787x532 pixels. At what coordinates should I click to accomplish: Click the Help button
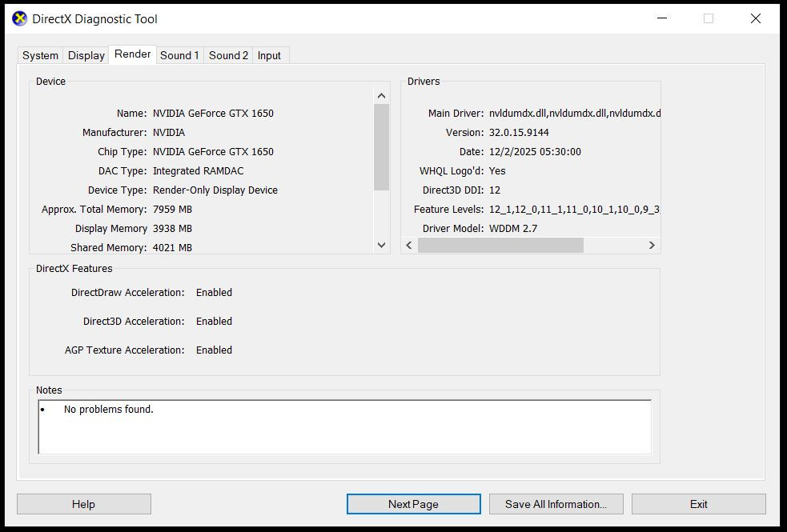84,504
